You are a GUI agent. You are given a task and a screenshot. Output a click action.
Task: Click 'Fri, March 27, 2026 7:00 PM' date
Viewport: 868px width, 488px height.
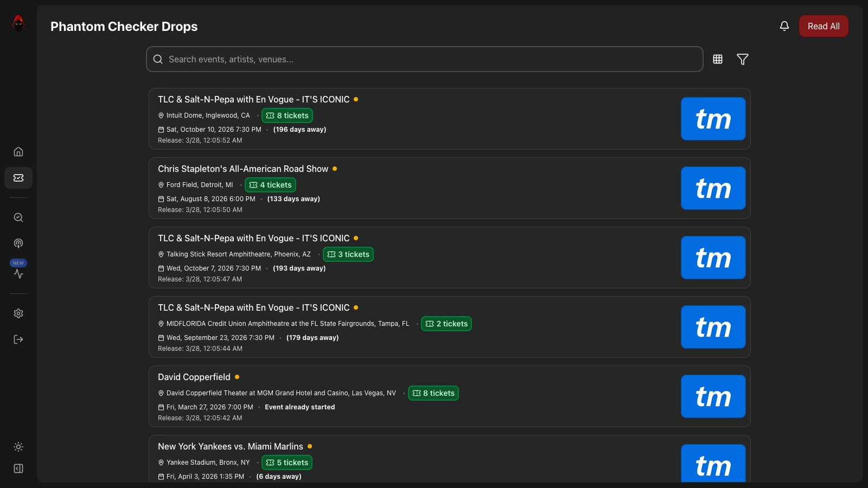tap(210, 407)
